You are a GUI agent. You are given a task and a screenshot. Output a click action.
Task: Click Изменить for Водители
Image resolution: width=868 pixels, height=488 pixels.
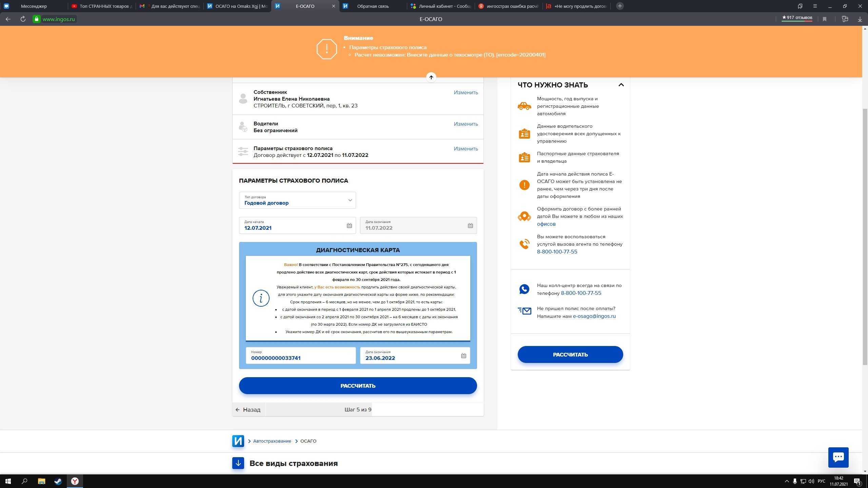coord(466,124)
